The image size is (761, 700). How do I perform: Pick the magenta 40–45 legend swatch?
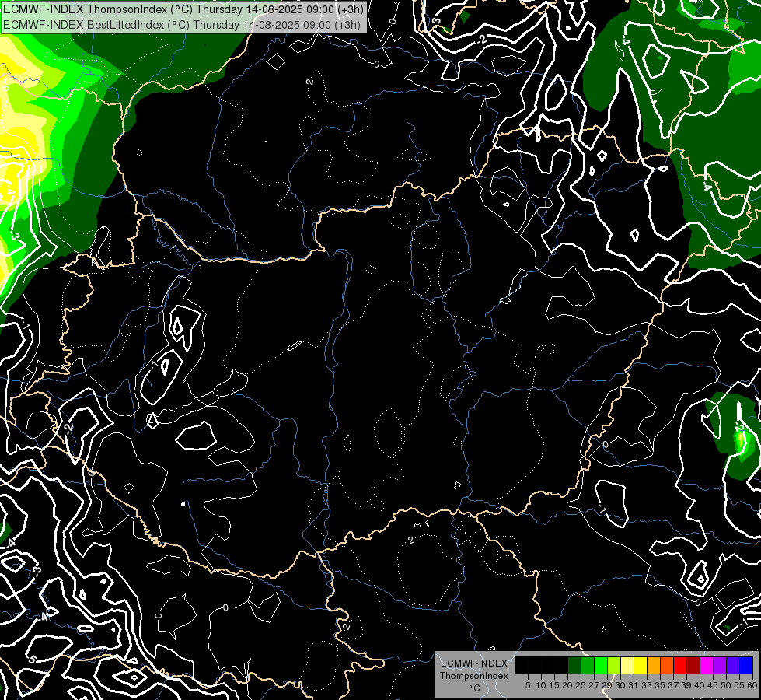(x=707, y=665)
